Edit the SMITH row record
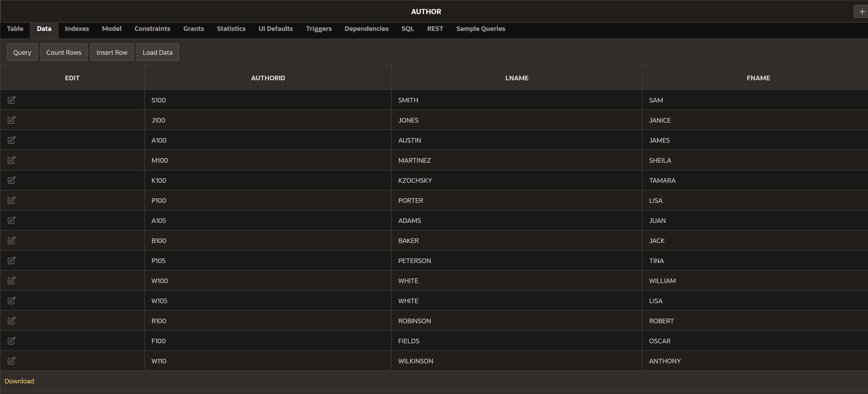 (11, 100)
